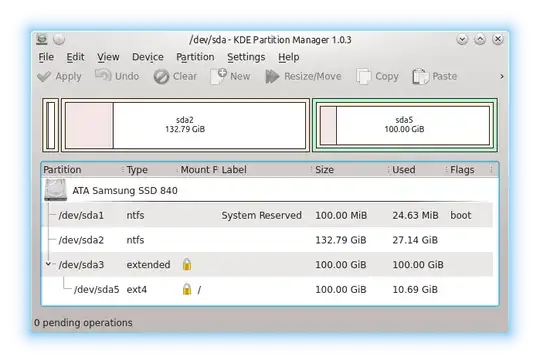
Task: Select the sda2 block in partition graph
Action: [185, 125]
